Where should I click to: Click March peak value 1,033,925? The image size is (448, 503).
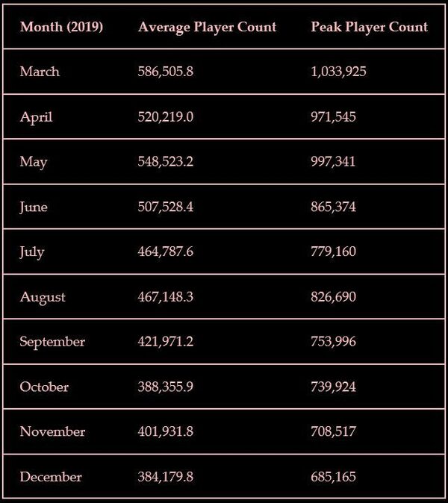(338, 72)
